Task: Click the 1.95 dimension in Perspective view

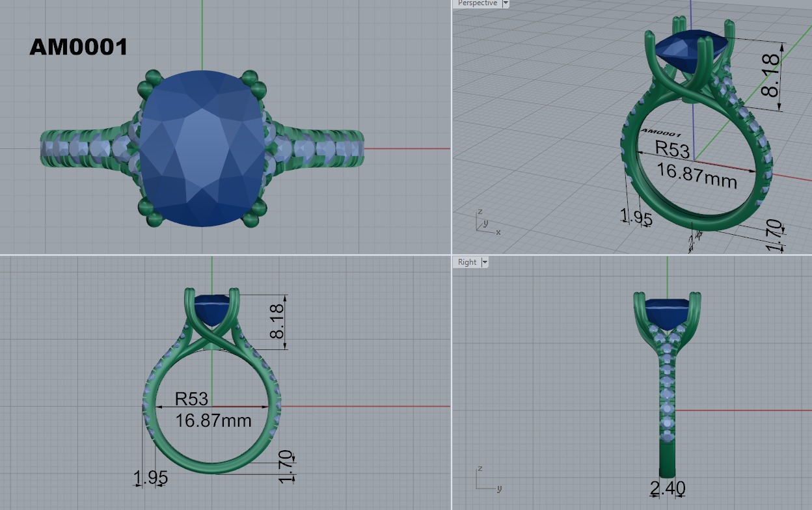Action: coord(637,219)
